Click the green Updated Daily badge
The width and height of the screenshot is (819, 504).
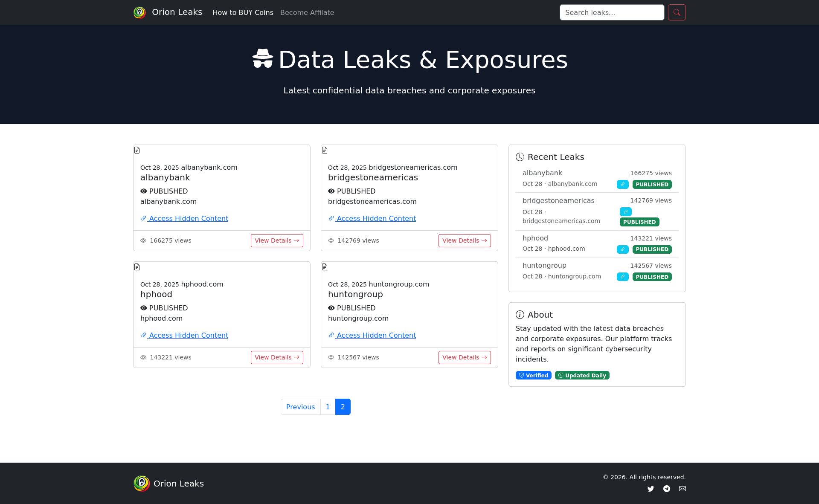[x=582, y=375]
